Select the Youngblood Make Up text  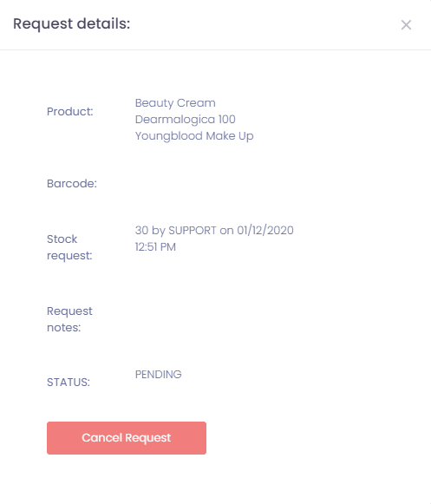194,136
